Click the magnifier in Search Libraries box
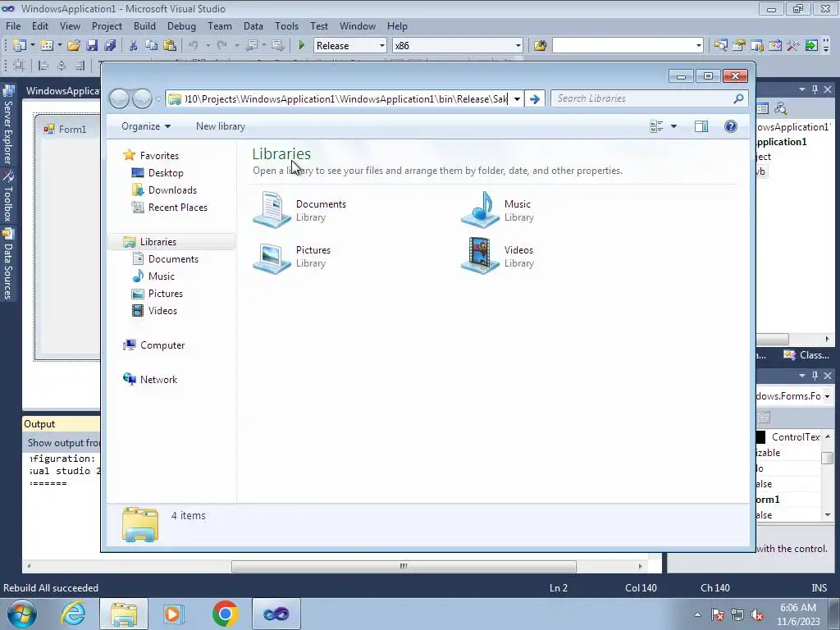The height and width of the screenshot is (630, 840). pyautogui.click(x=738, y=98)
